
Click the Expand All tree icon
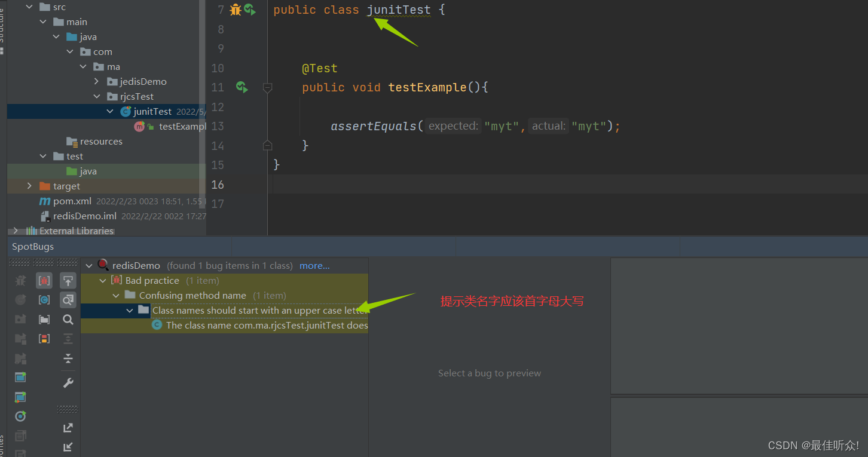pos(68,339)
